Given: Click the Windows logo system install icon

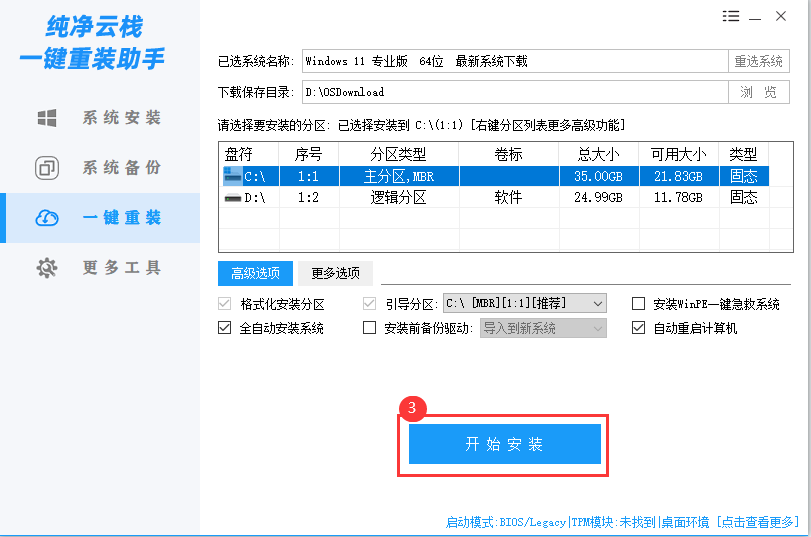Looking at the screenshot, I should [47, 118].
